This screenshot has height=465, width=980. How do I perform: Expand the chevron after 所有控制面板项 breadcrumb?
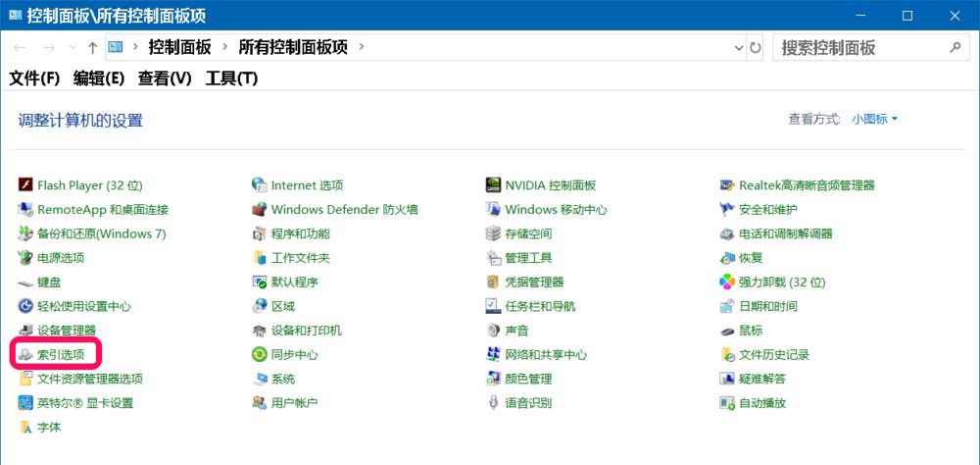coord(362,46)
